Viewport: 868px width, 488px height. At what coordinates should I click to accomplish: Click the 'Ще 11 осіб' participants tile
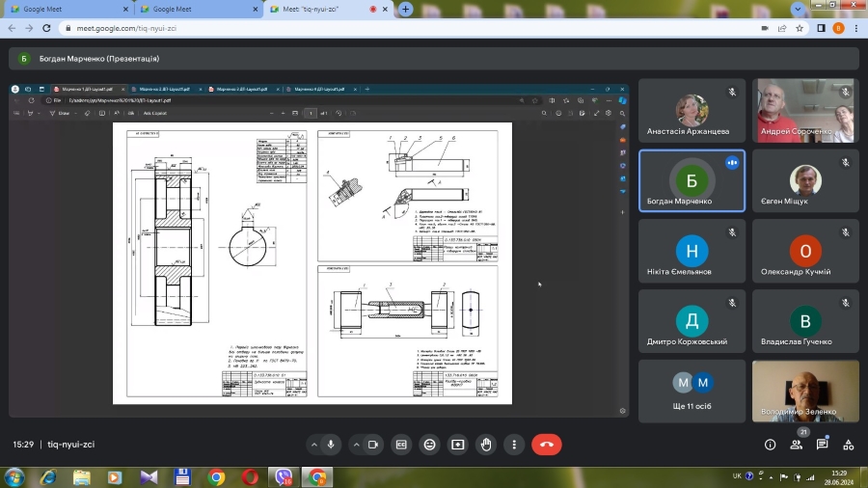click(x=692, y=391)
